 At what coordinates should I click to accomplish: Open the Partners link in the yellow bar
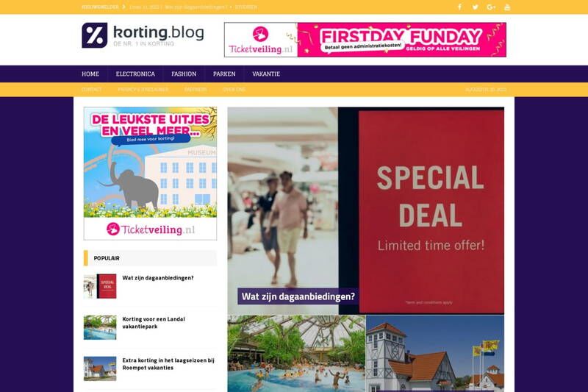[x=196, y=90]
